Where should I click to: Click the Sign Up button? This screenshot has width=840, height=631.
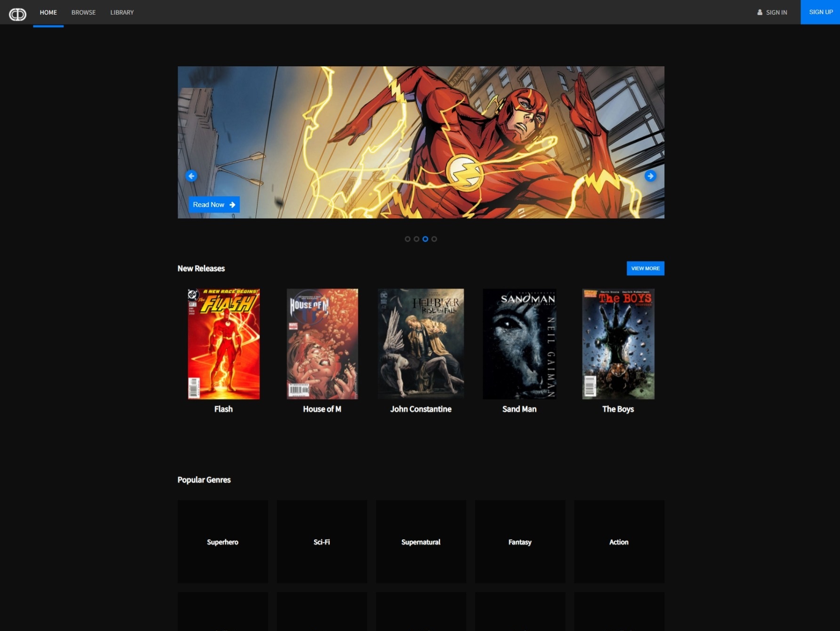click(820, 12)
